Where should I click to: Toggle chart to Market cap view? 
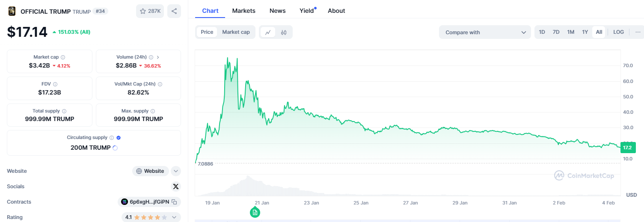pyautogui.click(x=236, y=32)
